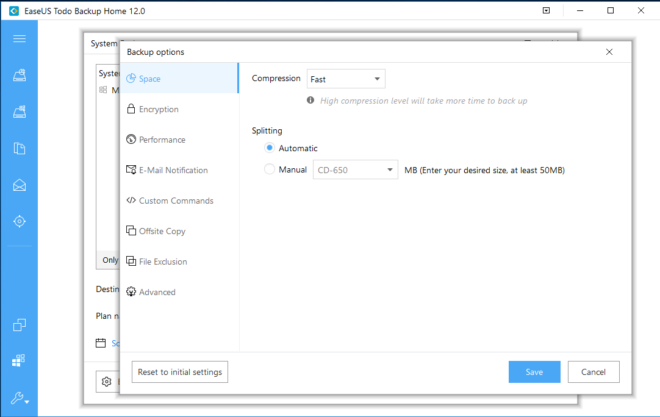Open E-Mail Notification settings

click(179, 170)
